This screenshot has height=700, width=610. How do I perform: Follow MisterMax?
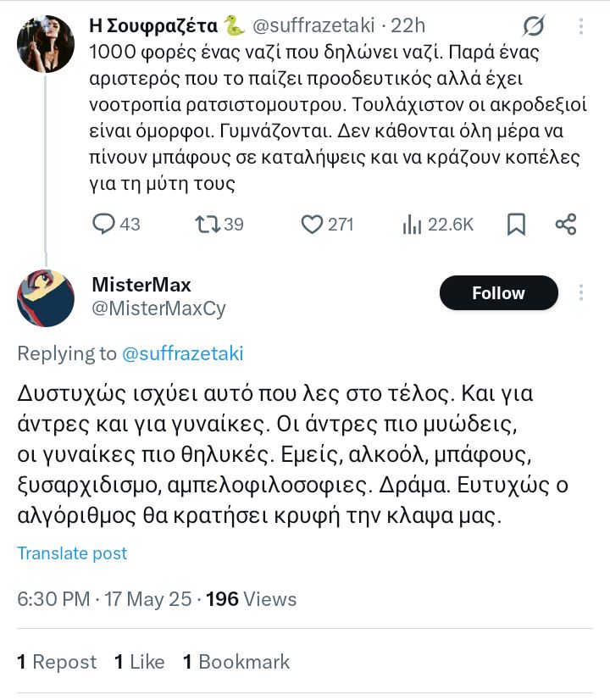tap(498, 293)
